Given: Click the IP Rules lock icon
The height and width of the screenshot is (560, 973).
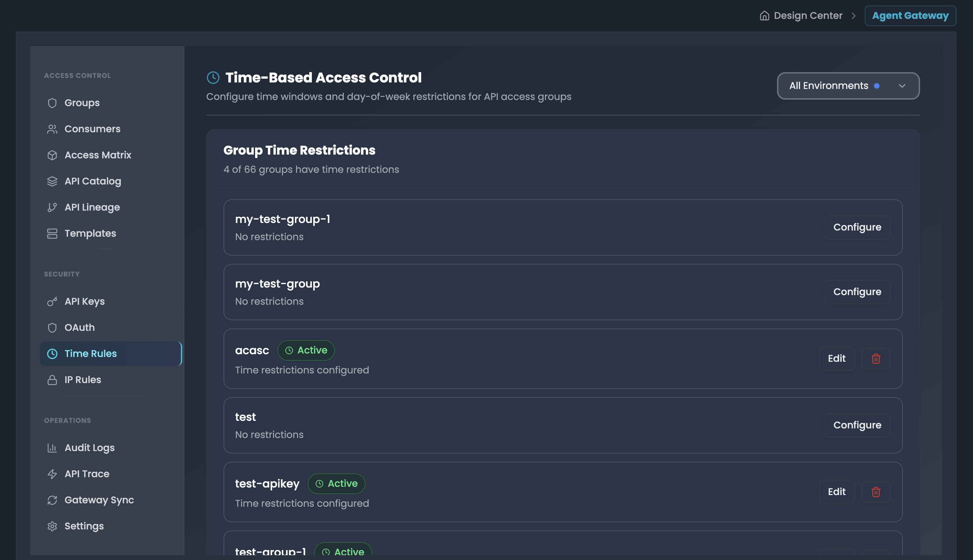Looking at the screenshot, I should tap(52, 380).
